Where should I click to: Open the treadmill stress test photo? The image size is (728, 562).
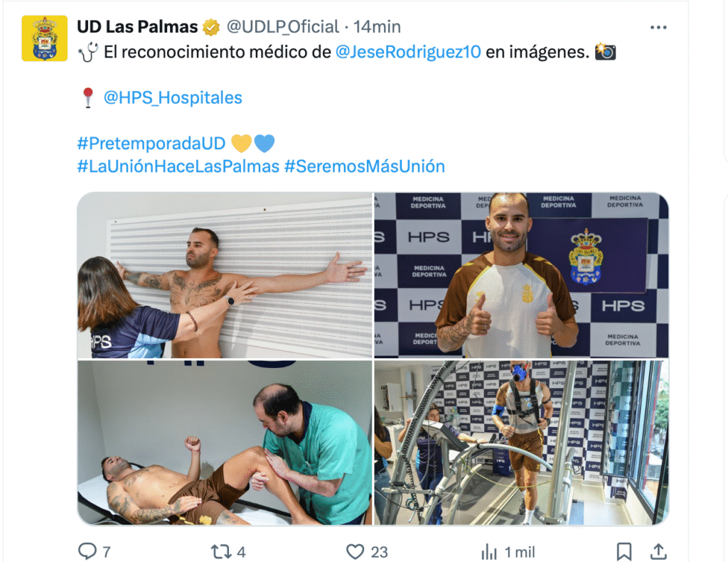coord(521,443)
